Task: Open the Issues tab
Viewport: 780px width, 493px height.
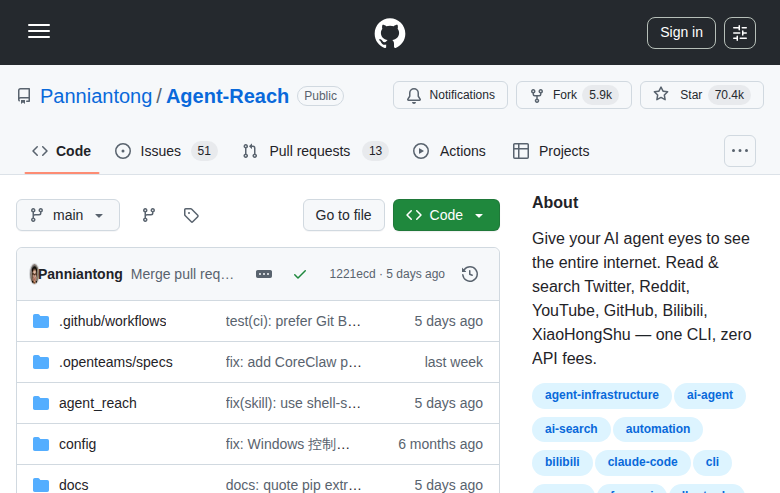Action: (x=166, y=151)
